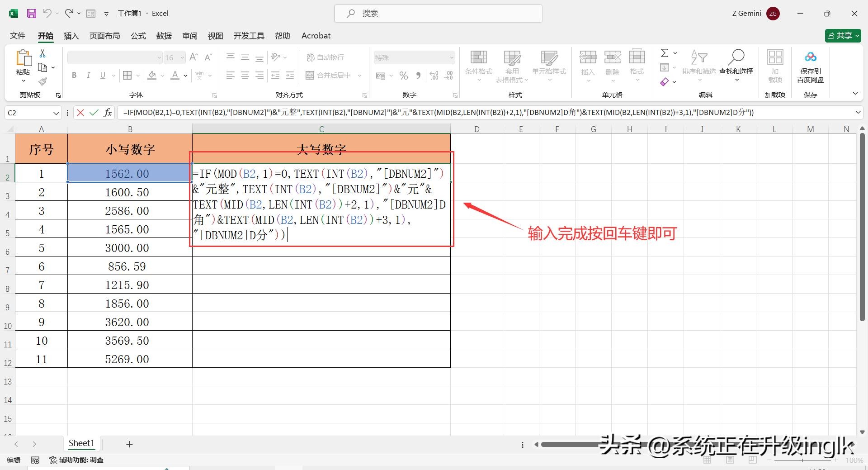The width and height of the screenshot is (868, 470).
Task: Expand the formula bar chevron
Action: point(858,112)
